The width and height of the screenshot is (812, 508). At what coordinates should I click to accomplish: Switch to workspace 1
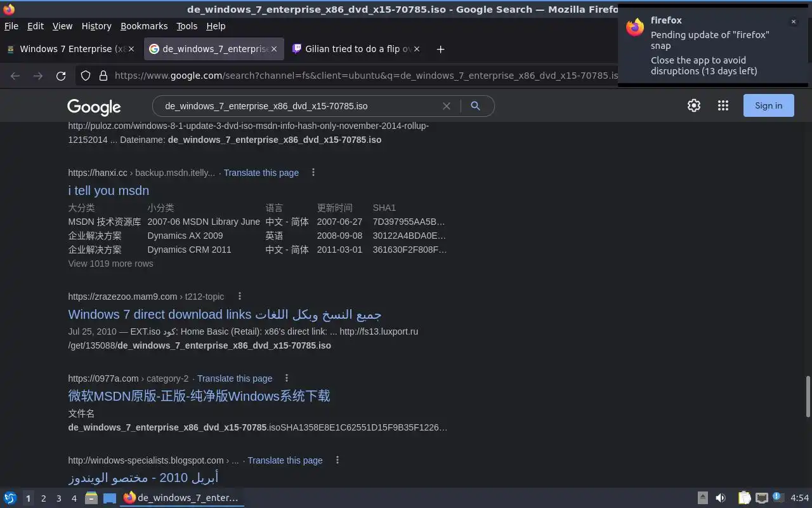pyautogui.click(x=28, y=498)
